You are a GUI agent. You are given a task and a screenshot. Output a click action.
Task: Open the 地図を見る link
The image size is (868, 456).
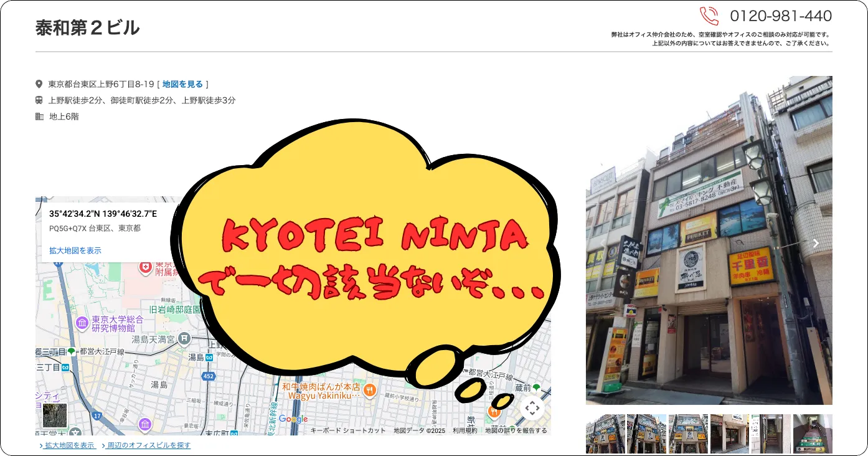click(182, 83)
